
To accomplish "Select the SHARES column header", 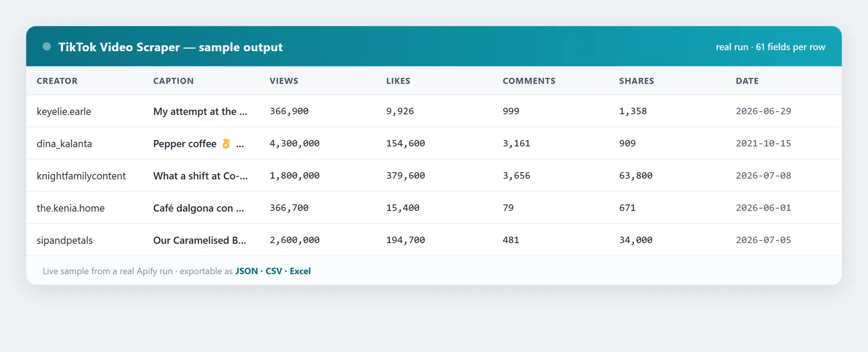I will (x=637, y=81).
